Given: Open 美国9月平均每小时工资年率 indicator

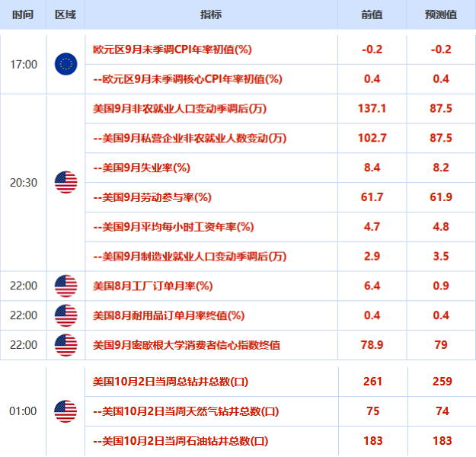Looking at the screenshot, I should coord(174,227).
